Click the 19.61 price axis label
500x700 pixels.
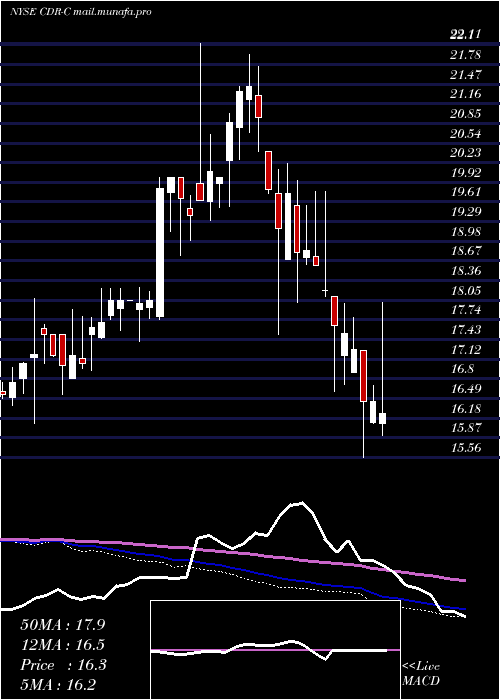(x=466, y=192)
